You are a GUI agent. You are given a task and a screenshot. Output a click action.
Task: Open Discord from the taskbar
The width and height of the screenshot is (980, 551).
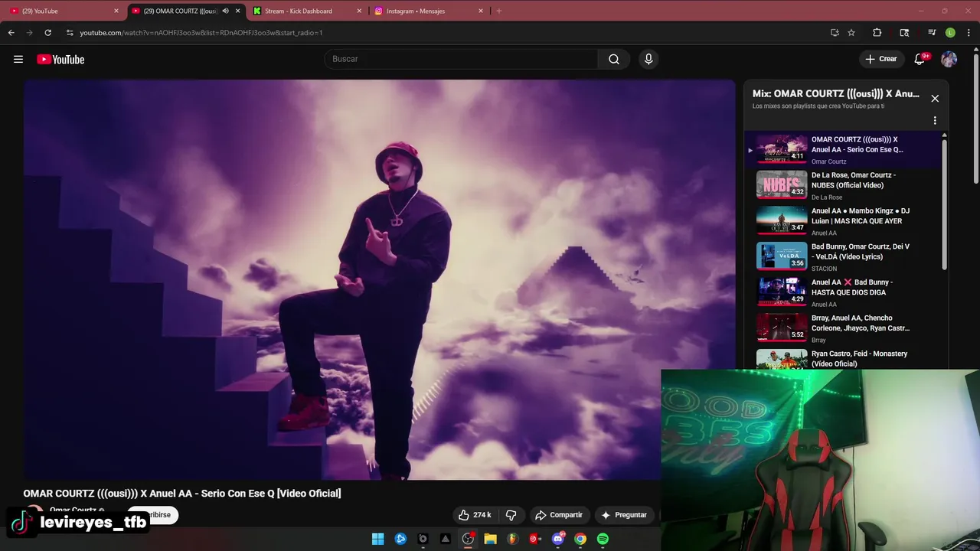click(558, 539)
